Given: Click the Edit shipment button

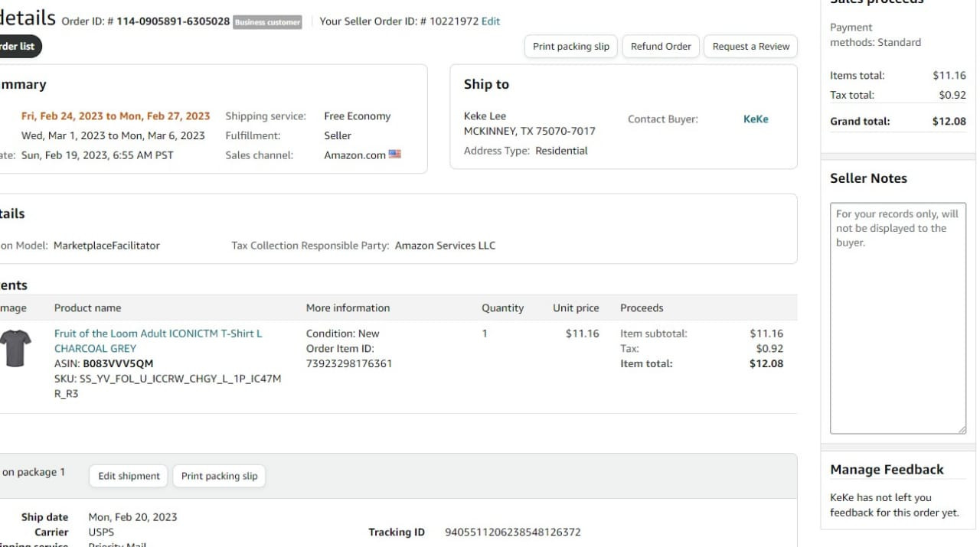Looking at the screenshot, I should click(129, 476).
